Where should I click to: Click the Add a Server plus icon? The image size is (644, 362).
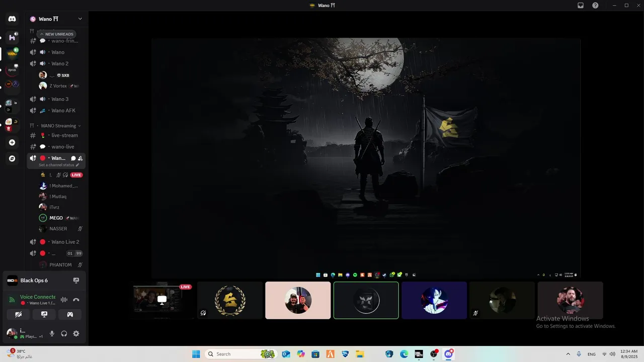tap(12, 142)
